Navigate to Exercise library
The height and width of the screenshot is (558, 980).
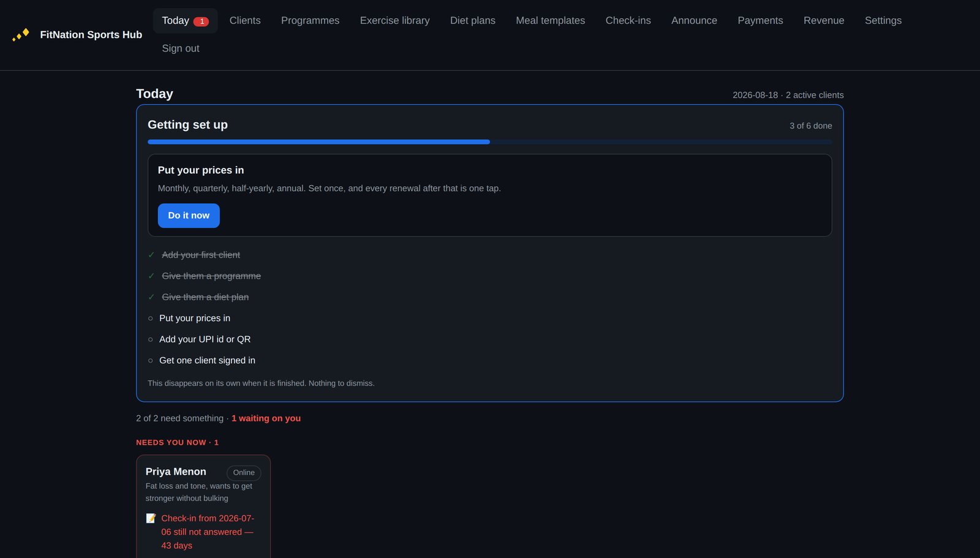(395, 21)
